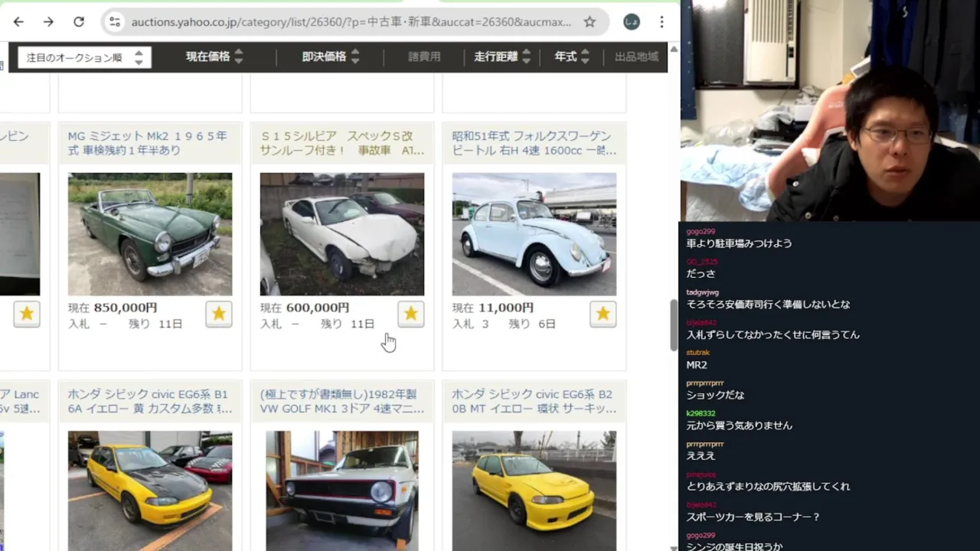Open the Chrome three-dot menu
Screen dimensions: 980x551
click(661, 22)
